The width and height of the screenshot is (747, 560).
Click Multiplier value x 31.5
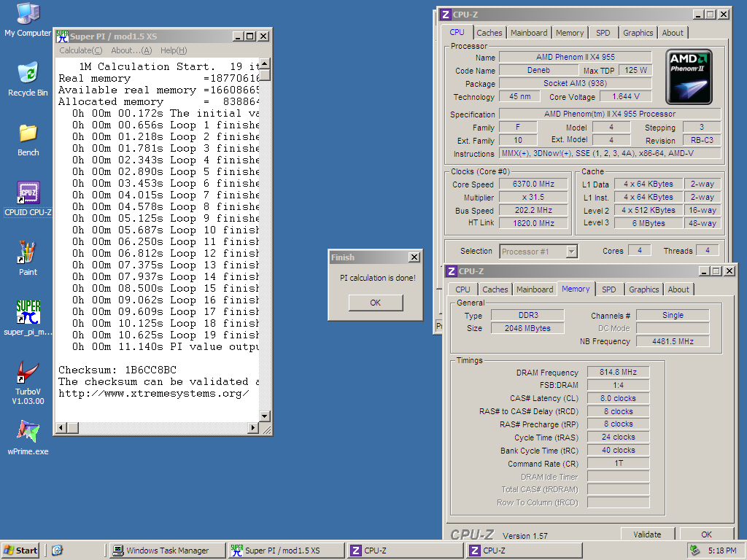[x=533, y=197]
